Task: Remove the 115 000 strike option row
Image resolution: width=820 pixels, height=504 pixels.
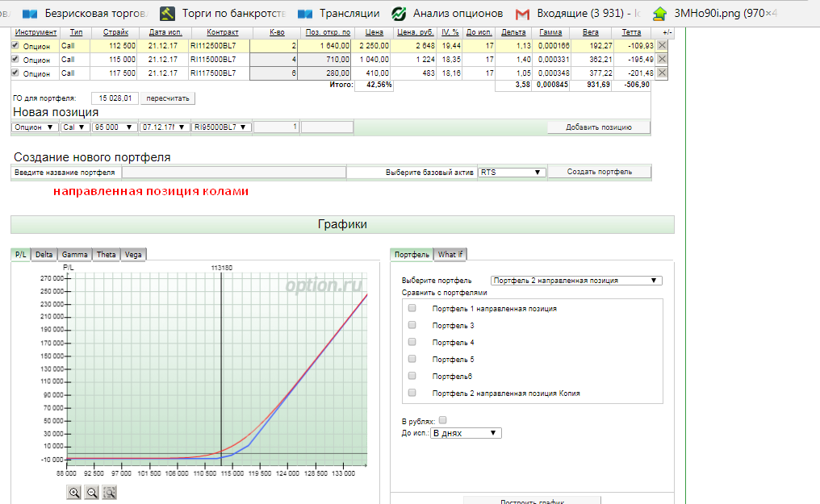Action: click(662, 60)
